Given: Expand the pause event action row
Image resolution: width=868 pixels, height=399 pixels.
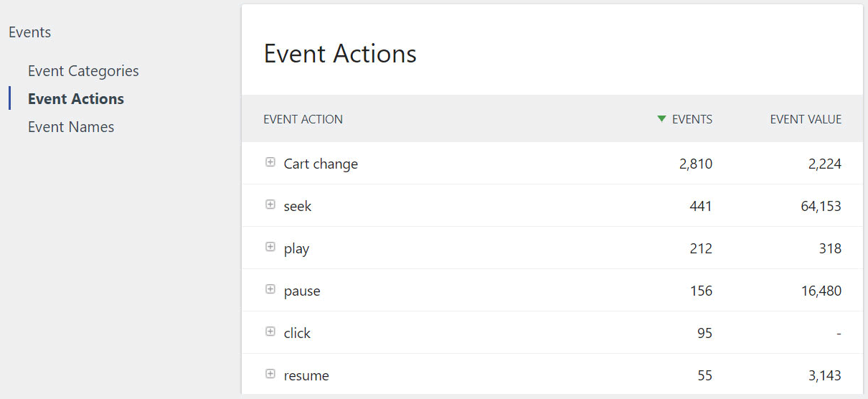Looking at the screenshot, I should point(270,290).
